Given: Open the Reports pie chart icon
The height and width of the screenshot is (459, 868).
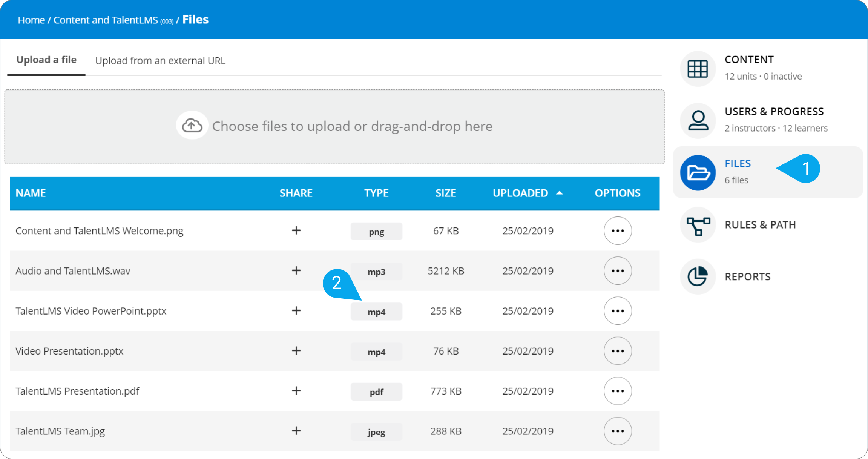Looking at the screenshot, I should [x=698, y=276].
